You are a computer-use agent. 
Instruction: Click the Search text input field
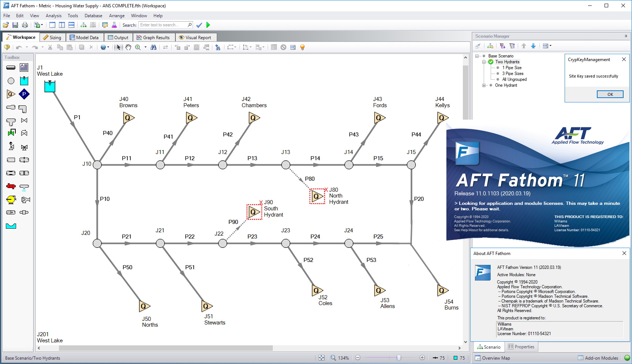(166, 25)
